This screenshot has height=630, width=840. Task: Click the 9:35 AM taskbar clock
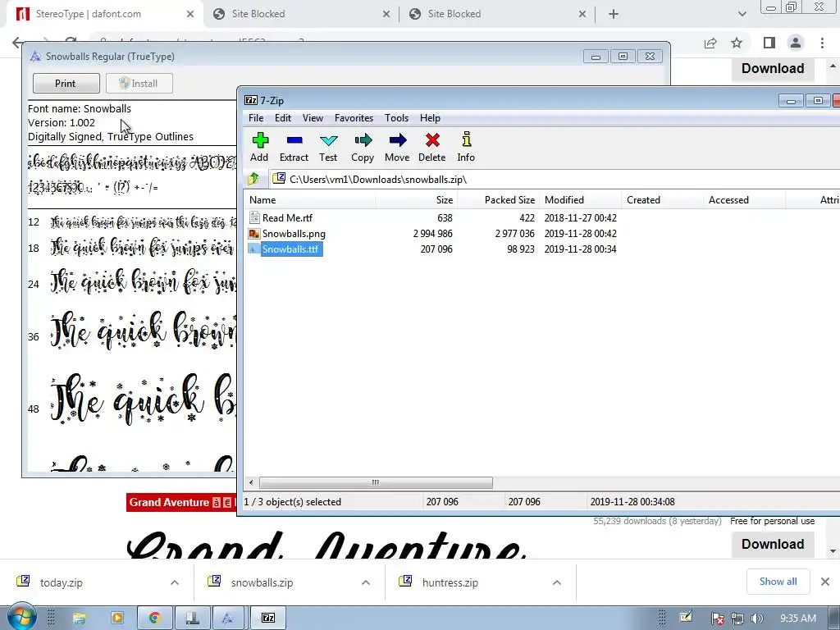click(x=798, y=619)
